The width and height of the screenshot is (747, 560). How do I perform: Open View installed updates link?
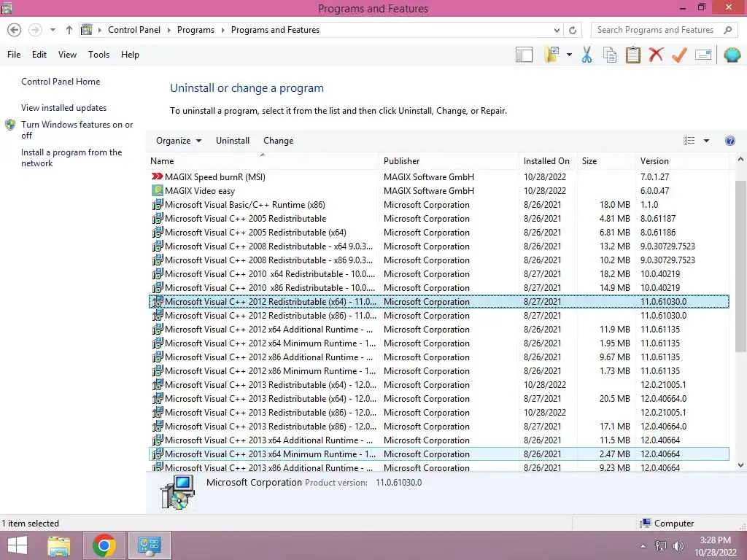(64, 108)
